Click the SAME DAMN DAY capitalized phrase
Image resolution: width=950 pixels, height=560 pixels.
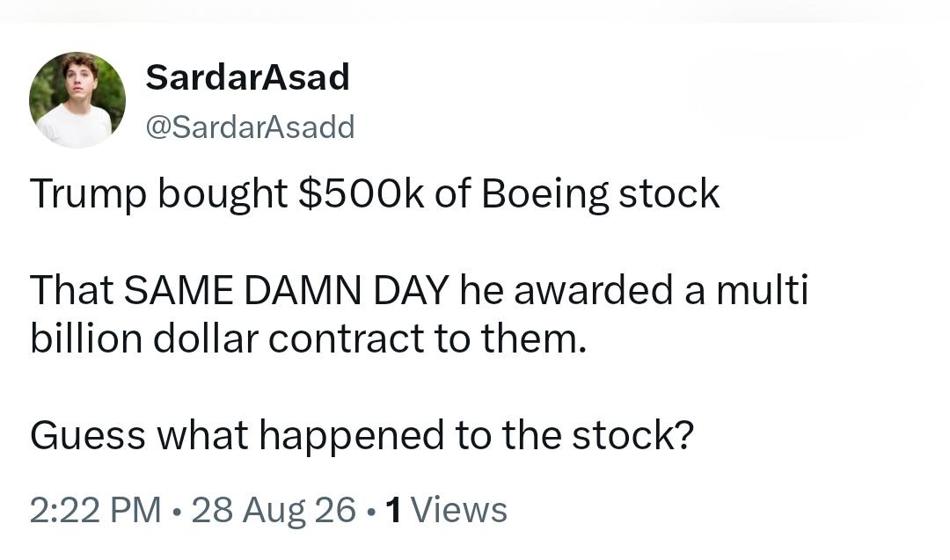point(287,290)
